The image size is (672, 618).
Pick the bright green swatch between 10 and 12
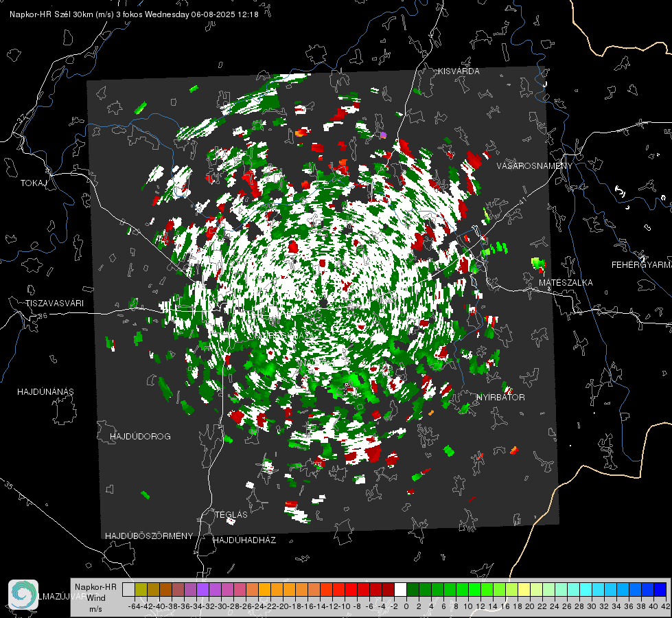tap(474, 590)
